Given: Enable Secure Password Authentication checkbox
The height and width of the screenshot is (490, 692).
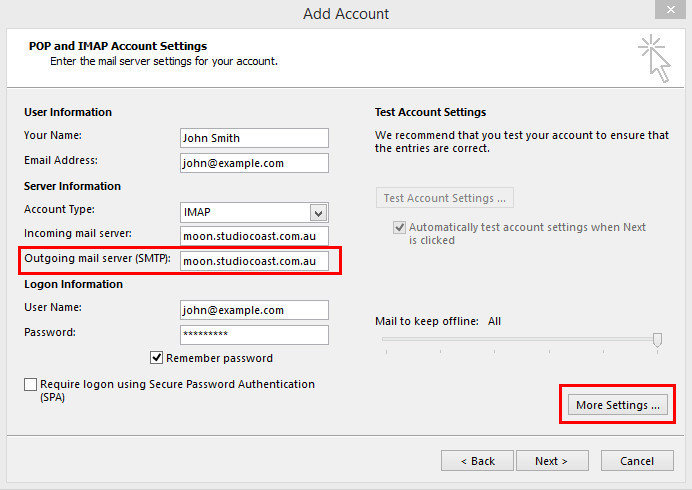Looking at the screenshot, I should 30,384.
